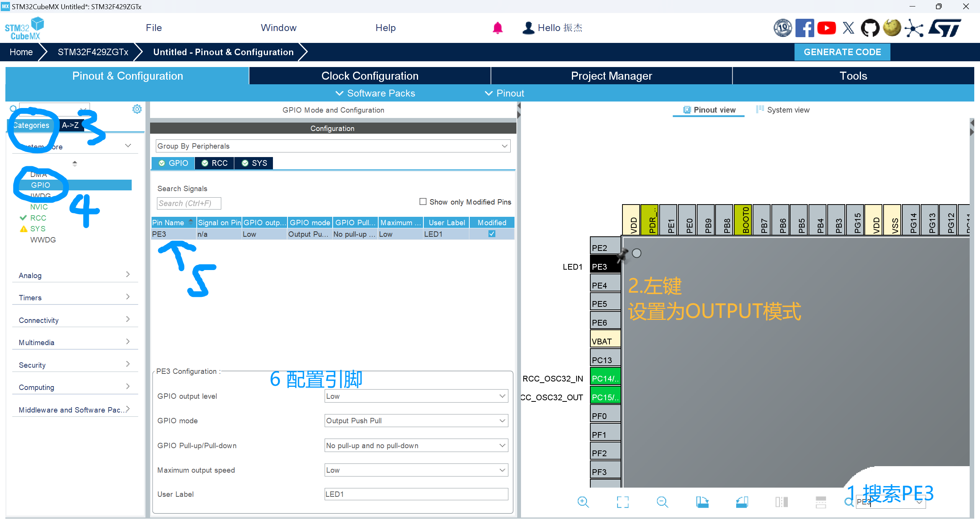The width and height of the screenshot is (980, 524).
Task: Select RCC in the System Core list
Action: point(38,218)
